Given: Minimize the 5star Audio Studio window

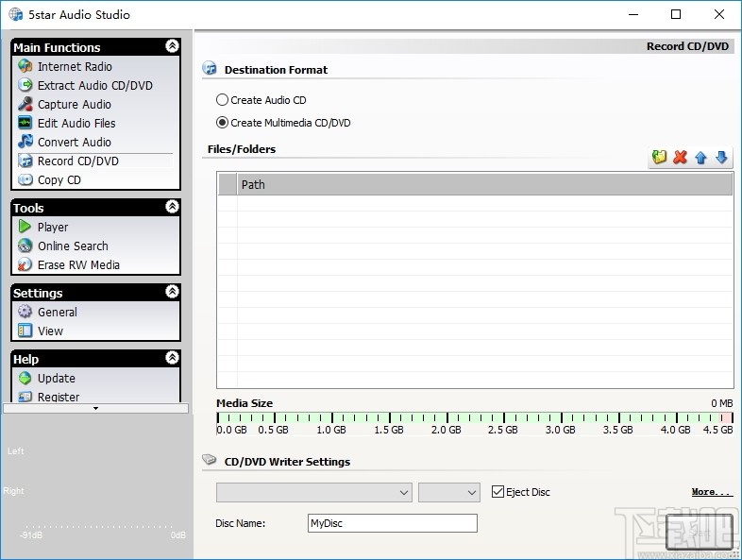Looking at the screenshot, I should pos(633,14).
